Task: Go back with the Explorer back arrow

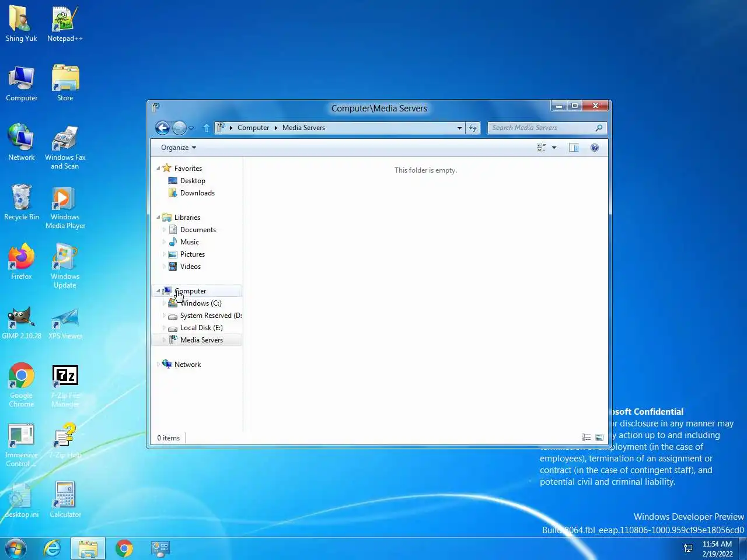Action: tap(163, 128)
